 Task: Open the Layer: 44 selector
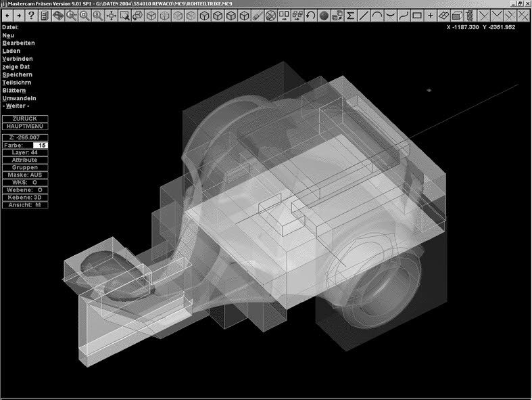25,152
